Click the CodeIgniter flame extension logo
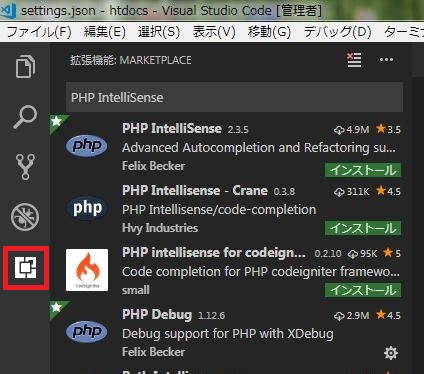Image resolution: width=424 pixels, height=374 pixels. click(x=87, y=270)
